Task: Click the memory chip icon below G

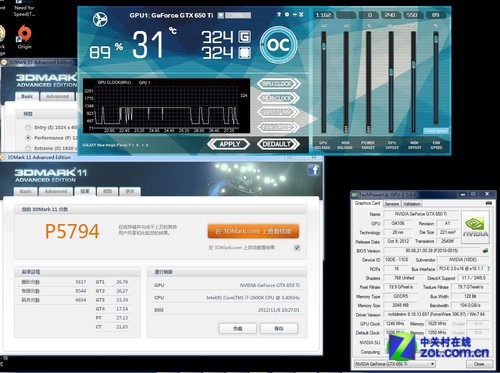Action: [x=245, y=53]
